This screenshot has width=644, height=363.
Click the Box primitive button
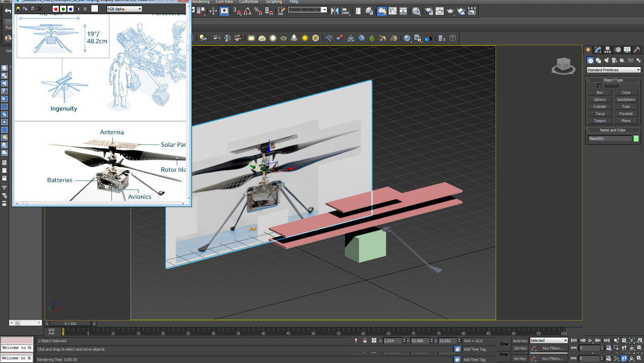(600, 92)
